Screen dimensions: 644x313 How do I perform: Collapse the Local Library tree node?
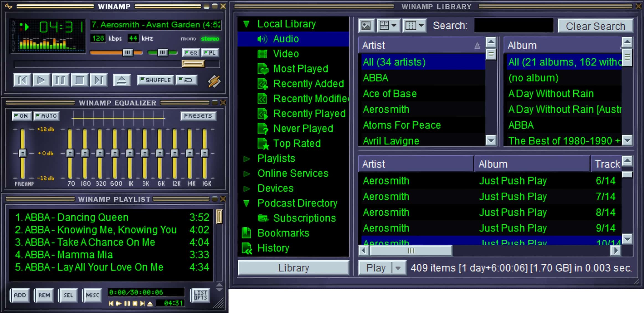coord(246,24)
